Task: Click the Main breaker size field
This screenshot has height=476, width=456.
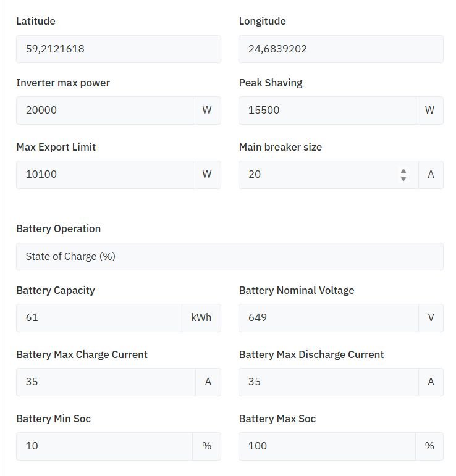Action: tap(329, 175)
